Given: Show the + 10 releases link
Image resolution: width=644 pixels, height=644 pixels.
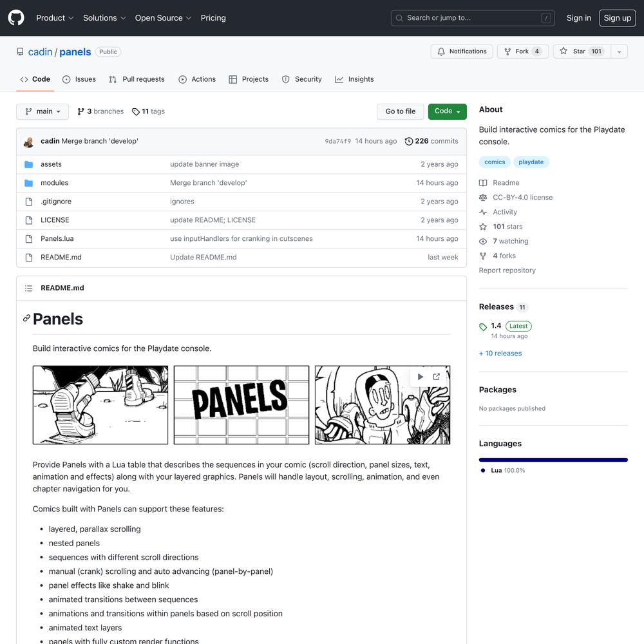Looking at the screenshot, I should tap(500, 353).
